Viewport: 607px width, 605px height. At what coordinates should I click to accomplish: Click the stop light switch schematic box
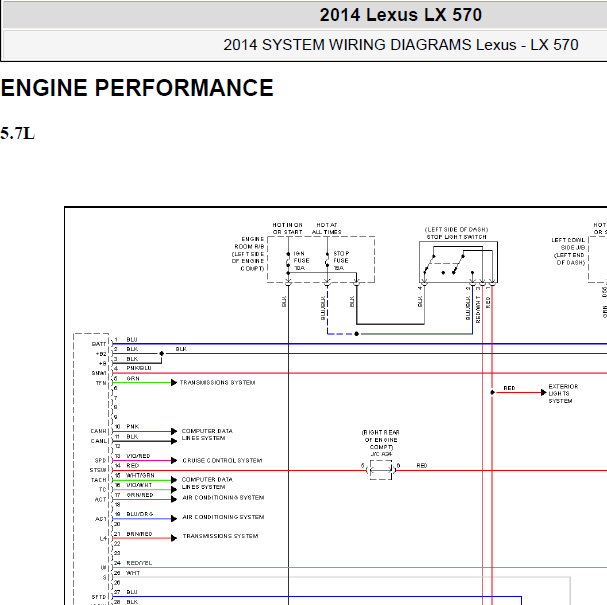click(458, 262)
